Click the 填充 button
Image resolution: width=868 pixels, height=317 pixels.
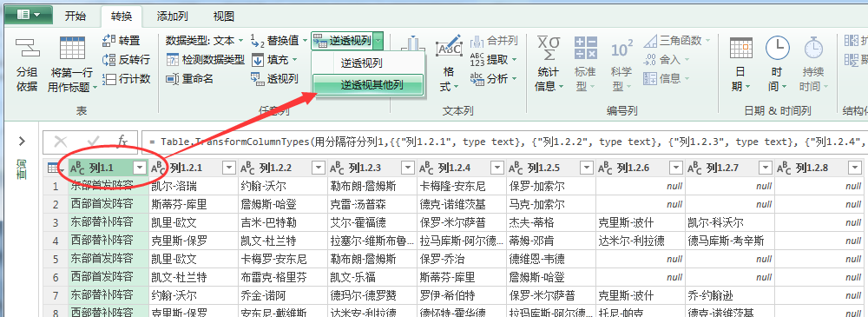point(274,60)
